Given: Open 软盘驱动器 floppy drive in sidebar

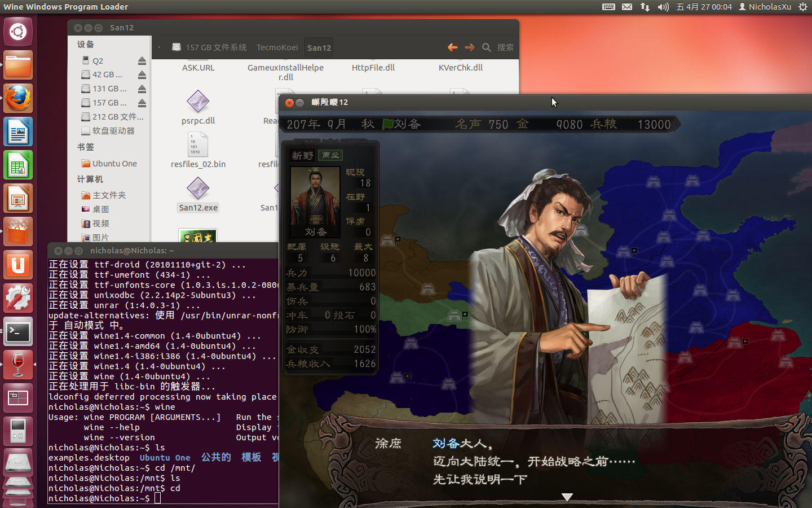Looking at the screenshot, I should [108, 131].
